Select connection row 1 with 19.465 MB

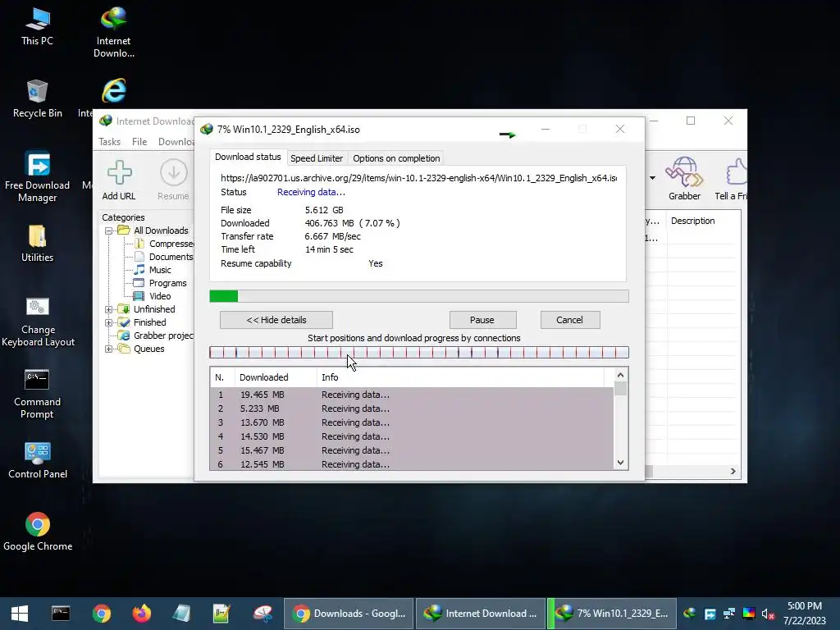coord(412,395)
